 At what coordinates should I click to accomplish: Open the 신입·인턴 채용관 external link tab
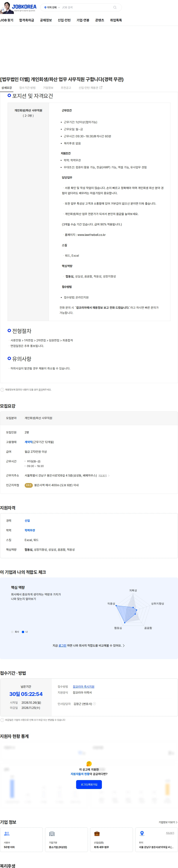tap(90, 88)
